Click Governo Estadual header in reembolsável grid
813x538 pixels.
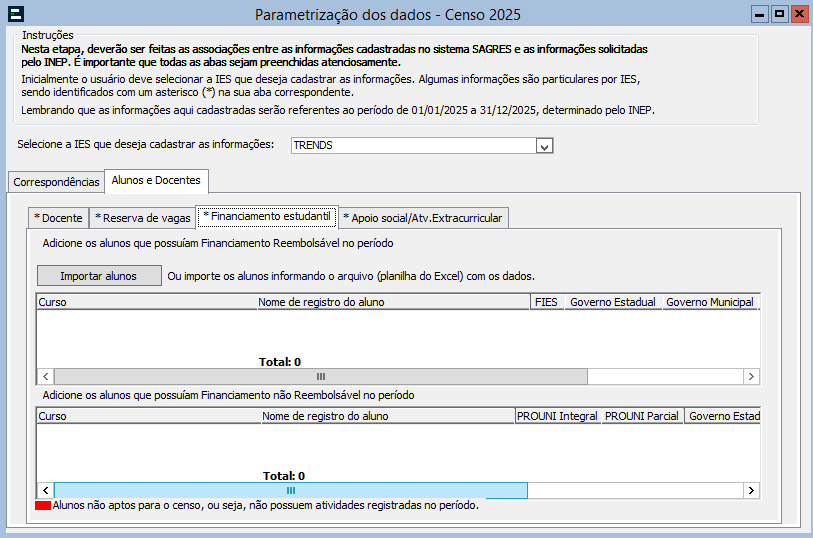click(x=613, y=302)
